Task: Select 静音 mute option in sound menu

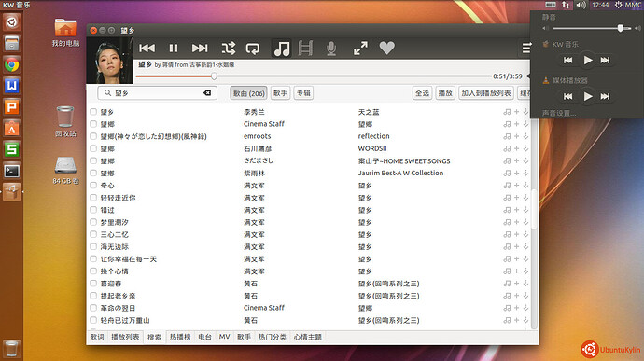Action: (x=549, y=17)
